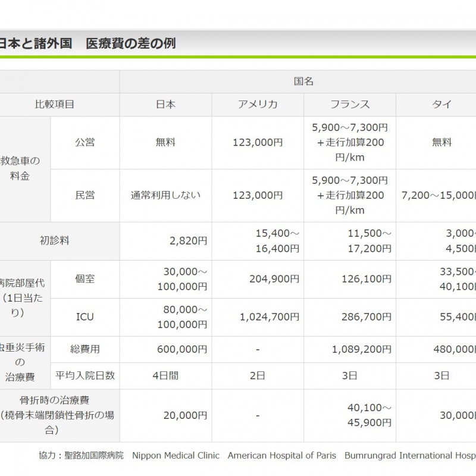The width and height of the screenshot is (476, 476).
Task: Select the 国名 header cell
Action: click(x=303, y=82)
